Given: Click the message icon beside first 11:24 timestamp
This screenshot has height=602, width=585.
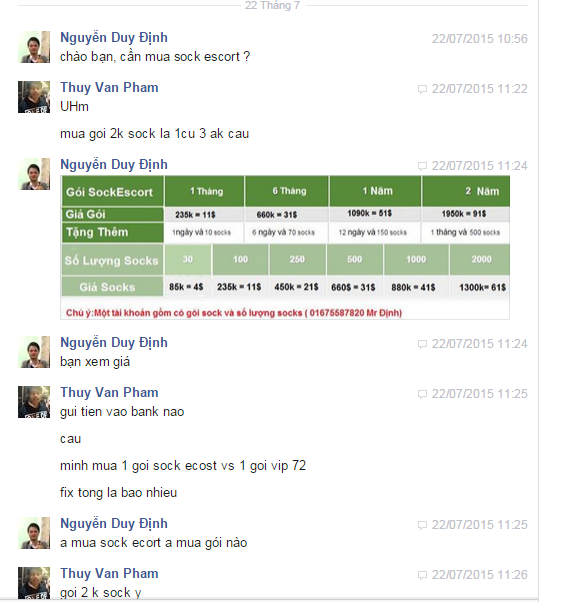Looking at the screenshot, I should tap(422, 166).
